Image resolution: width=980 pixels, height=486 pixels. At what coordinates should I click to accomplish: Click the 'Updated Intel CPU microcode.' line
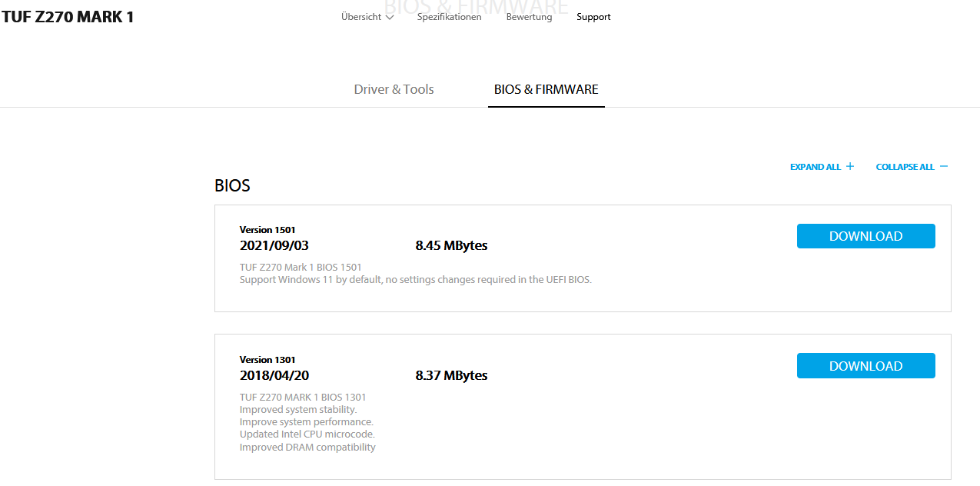click(307, 434)
